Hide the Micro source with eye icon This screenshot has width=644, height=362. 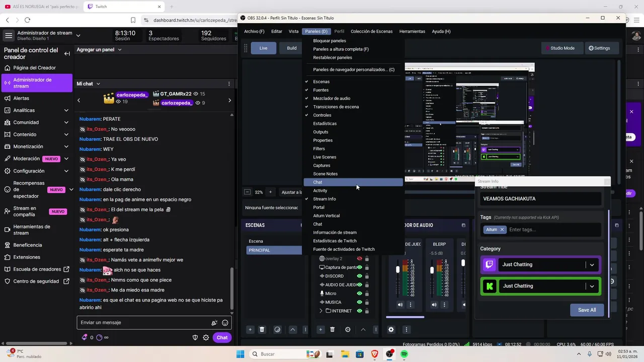click(x=359, y=294)
